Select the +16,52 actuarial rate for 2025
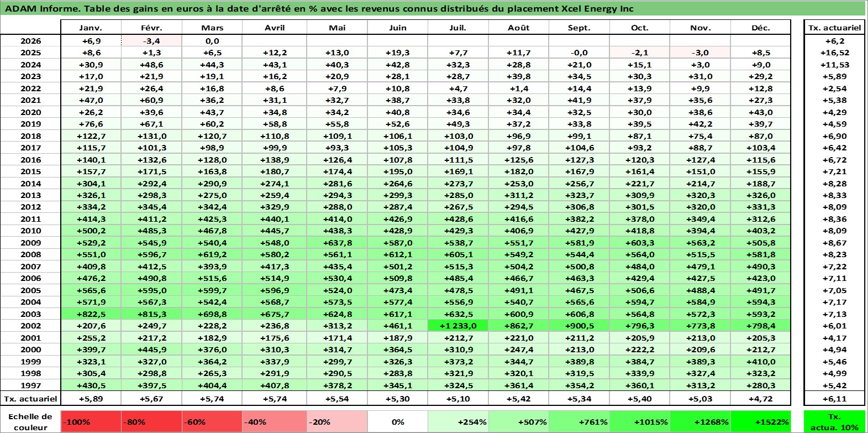 coord(834,53)
